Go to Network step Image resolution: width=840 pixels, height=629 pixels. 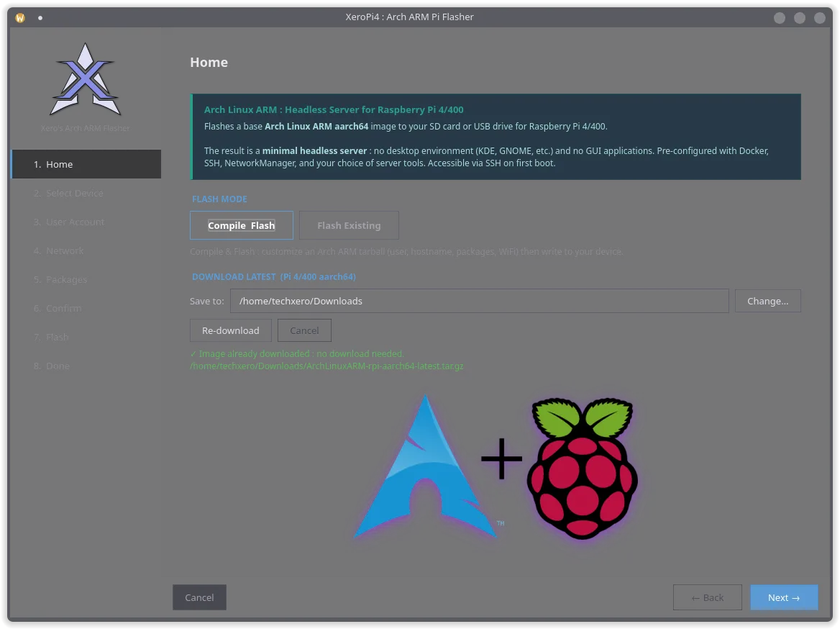click(86, 250)
